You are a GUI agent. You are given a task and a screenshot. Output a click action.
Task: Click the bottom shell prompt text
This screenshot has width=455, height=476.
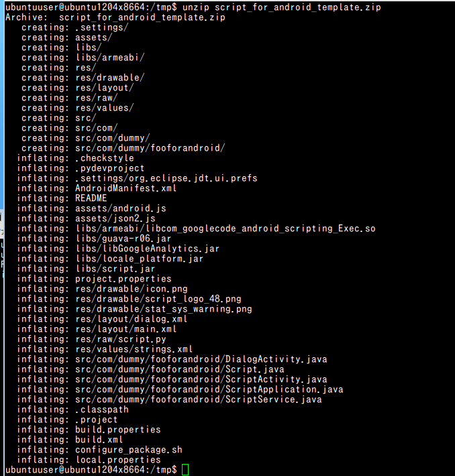click(x=91, y=469)
